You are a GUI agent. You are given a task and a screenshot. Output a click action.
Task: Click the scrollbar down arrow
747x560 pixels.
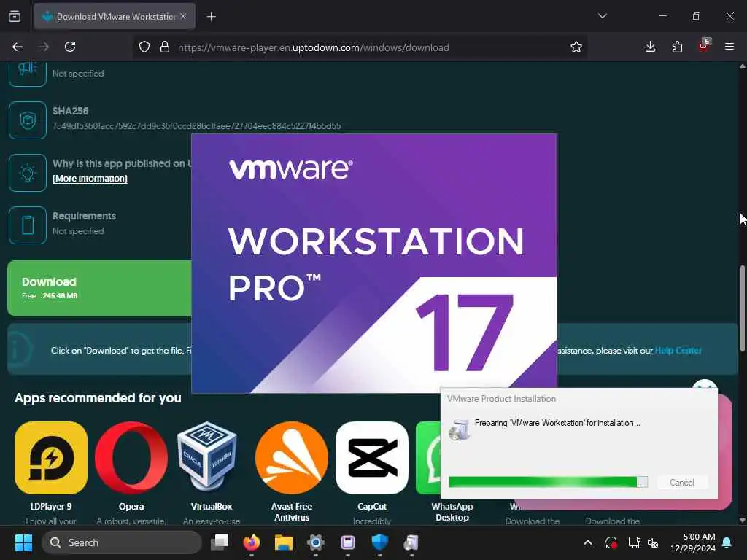point(742,521)
